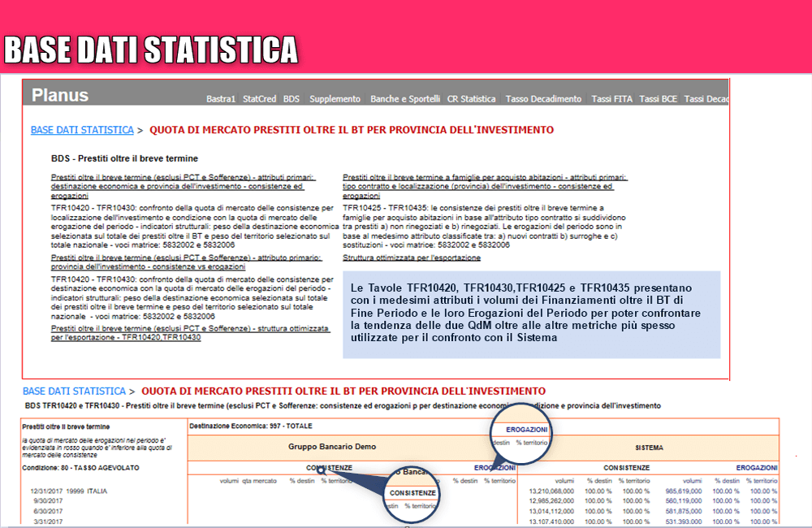Select the CR Statistica menu item
Viewport: 812px width, 528px height.
[471, 99]
